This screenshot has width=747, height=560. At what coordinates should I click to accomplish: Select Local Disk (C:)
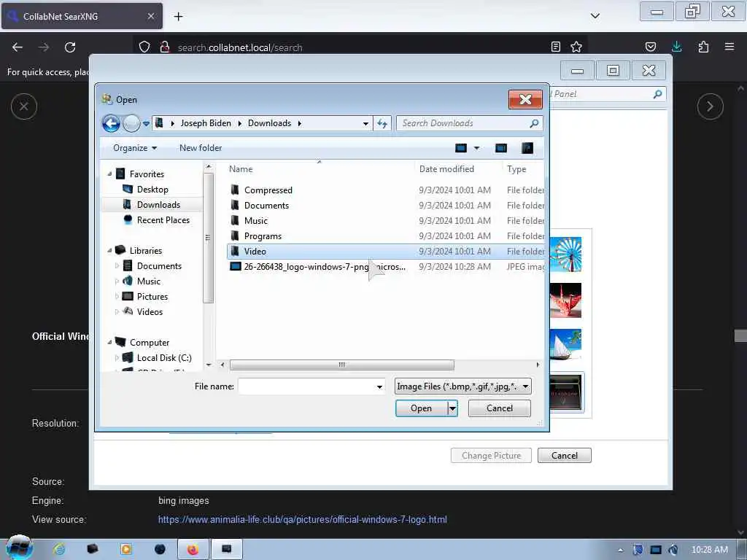coord(164,357)
